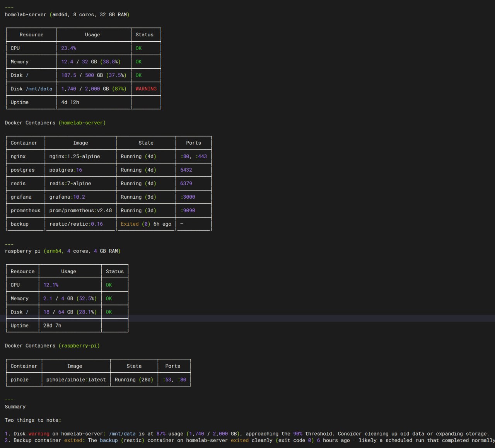Click the backup container name in table
Viewport: 495px width, 448px height.
[x=19, y=224]
